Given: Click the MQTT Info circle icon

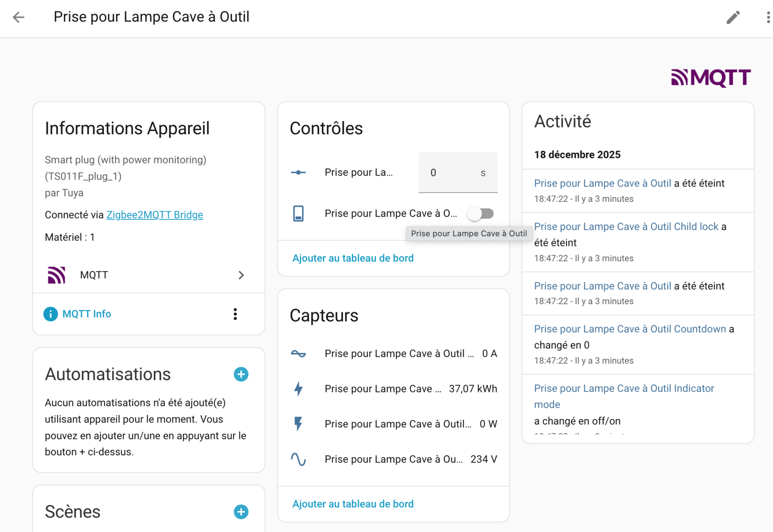Looking at the screenshot, I should coord(51,314).
